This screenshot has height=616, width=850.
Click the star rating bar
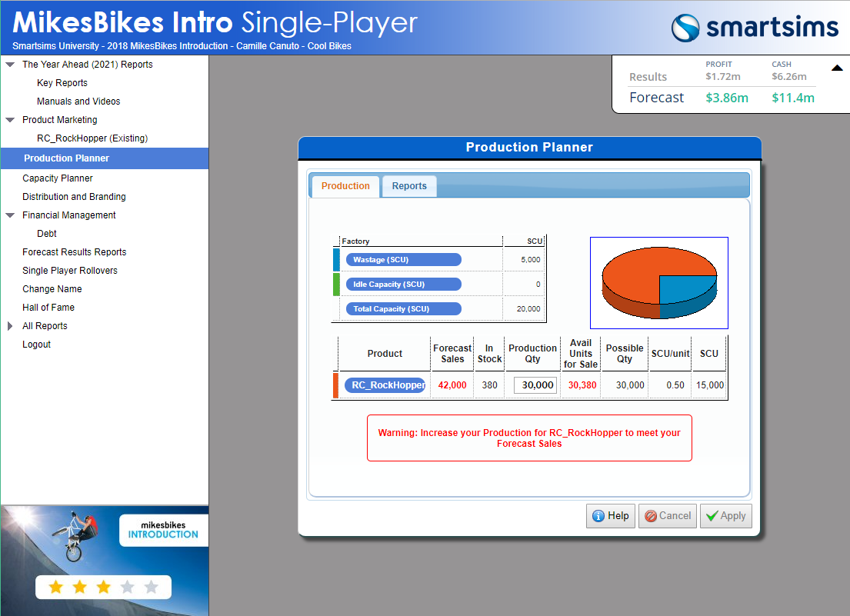(103, 588)
